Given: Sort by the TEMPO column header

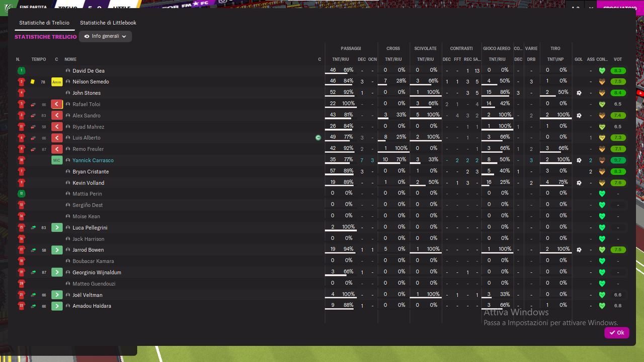Looking at the screenshot, I should click(39, 59).
